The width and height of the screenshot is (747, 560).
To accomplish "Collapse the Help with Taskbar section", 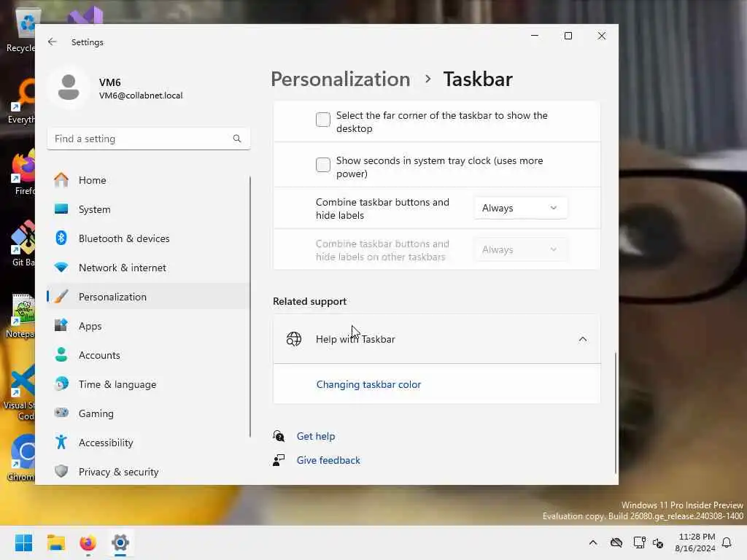I will tap(582, 339).
